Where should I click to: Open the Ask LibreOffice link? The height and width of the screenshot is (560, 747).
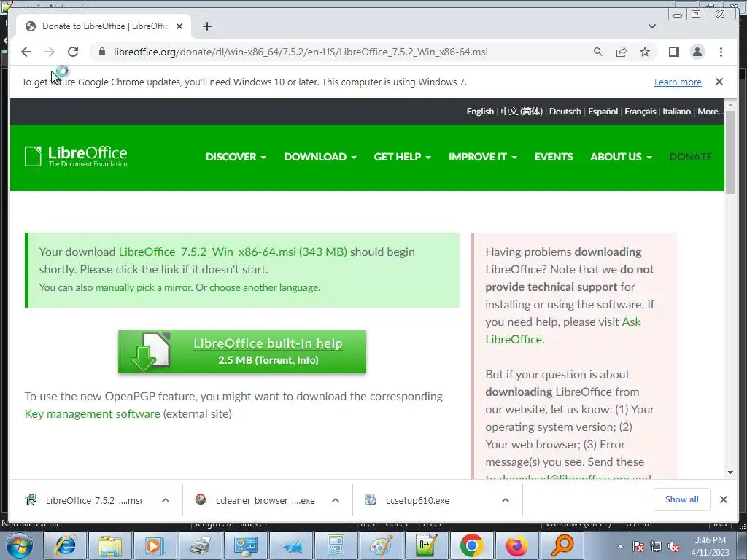563,330
